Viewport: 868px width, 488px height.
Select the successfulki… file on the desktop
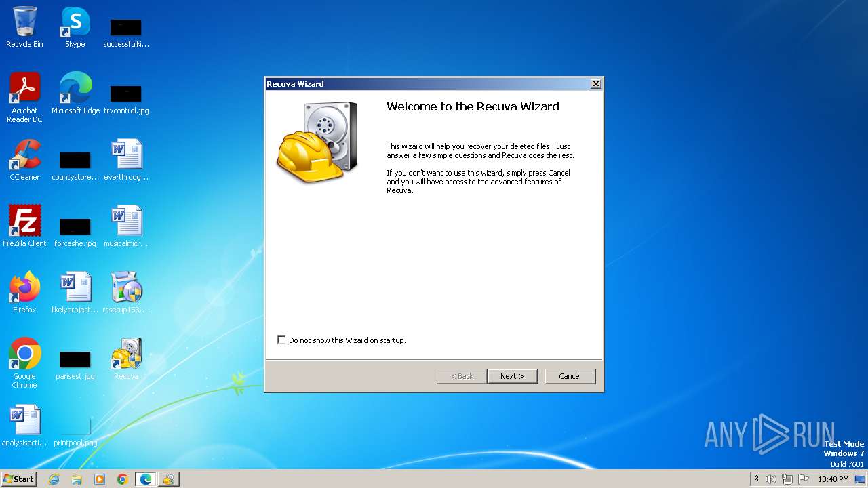coord(126,33)
